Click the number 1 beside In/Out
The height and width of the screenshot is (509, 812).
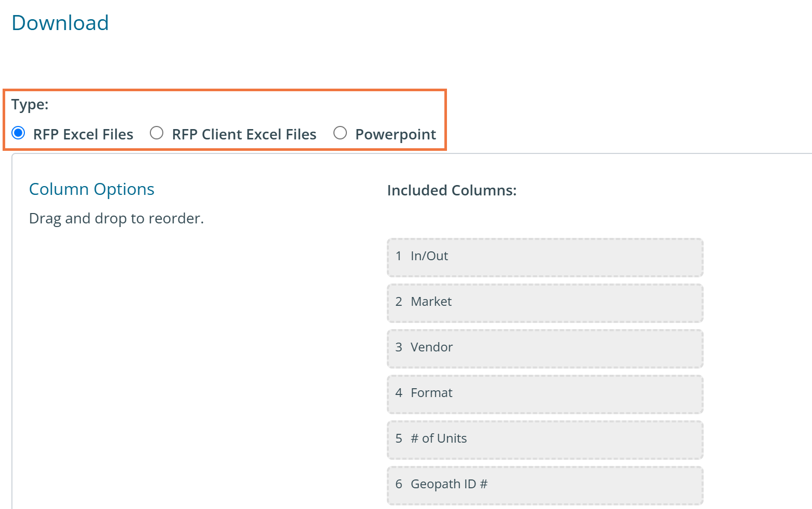(x=399, y=256)
